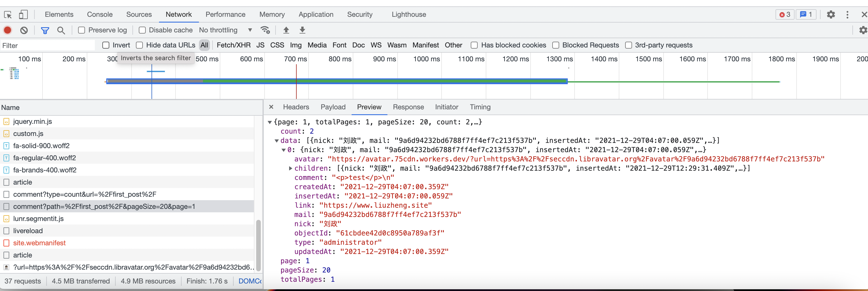The width and height of the screenshot is (868, 291).
Task: Select jquery.min.js script icon
Action: pyautogui.click(x=6, y=121)
